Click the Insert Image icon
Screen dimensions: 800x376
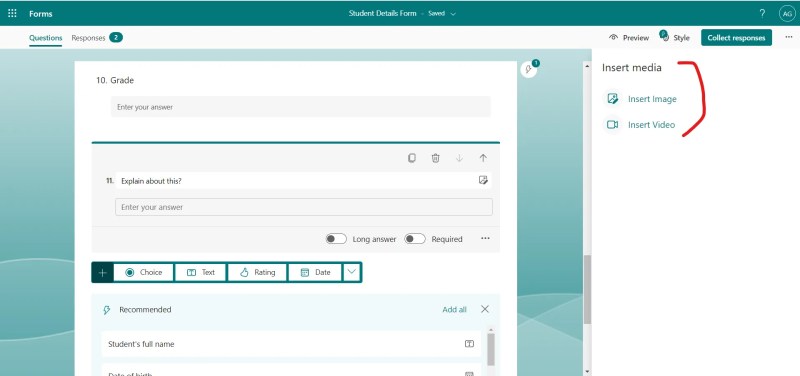(x=613, y=99)
